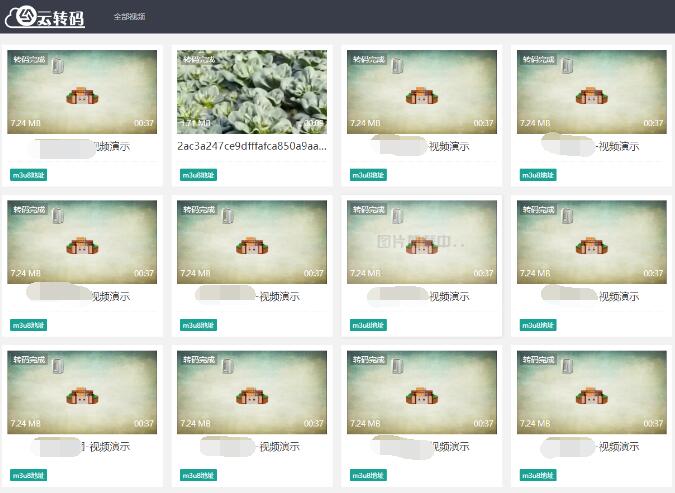Click m3u8地址 button of bottom-row second video
The height and width of the screenshot is (493, 675).
click(199, 475)
